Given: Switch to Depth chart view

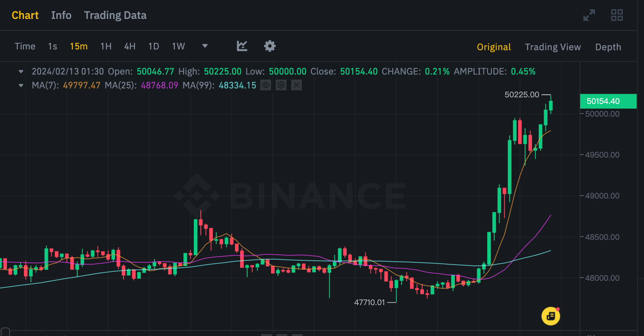Looking at the screenshot, I should [x=608, y=47].
